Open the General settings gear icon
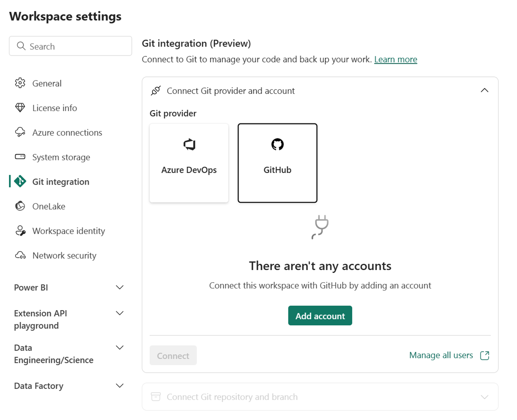 pos(20,83)
